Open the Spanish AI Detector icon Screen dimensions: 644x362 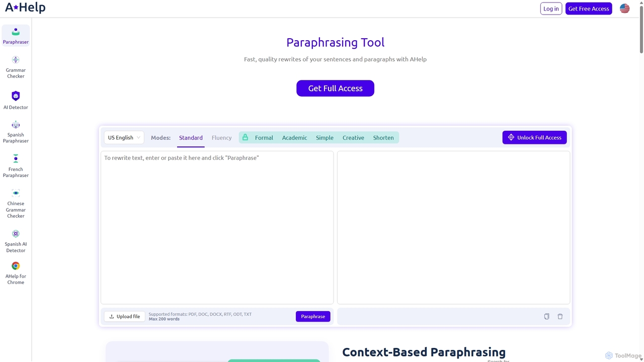click(16, 234)
